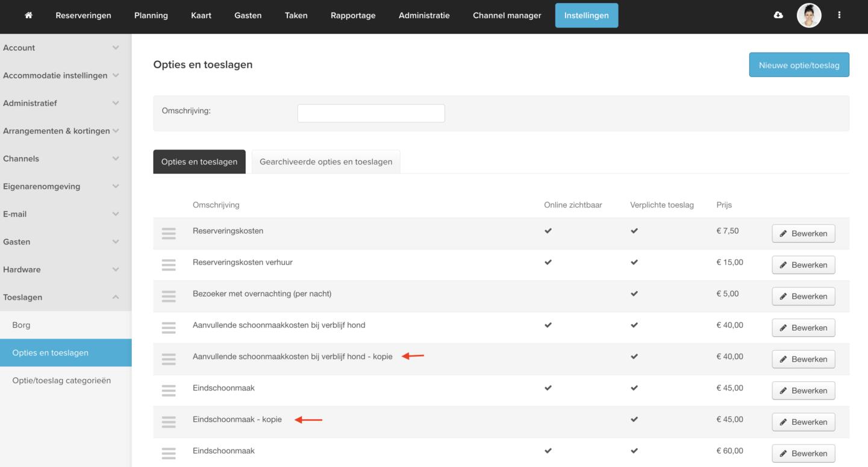
Task: Click drag handle for Reserveringskosten verhuur
Action: coord(169,265)
